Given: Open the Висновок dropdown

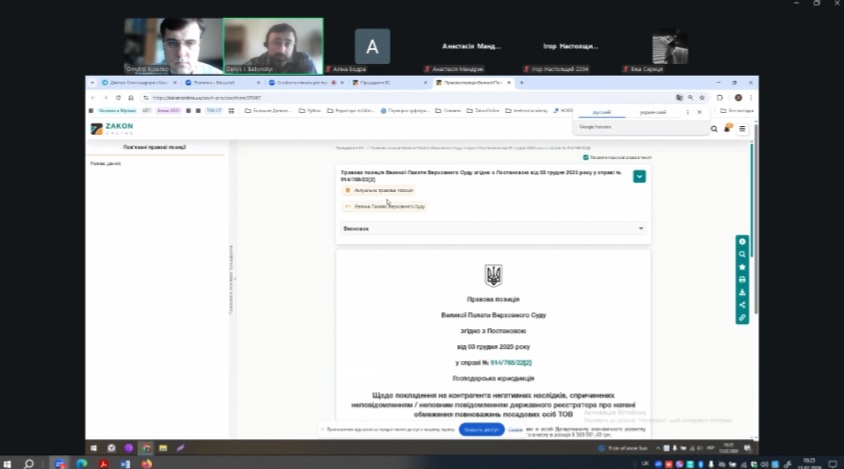Looking at the screenshot, I should [493, 228].
